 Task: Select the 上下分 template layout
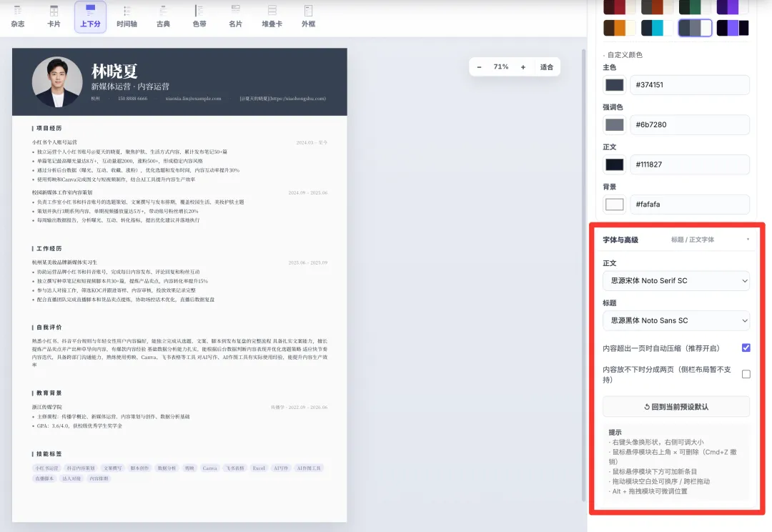pos(91,16)
